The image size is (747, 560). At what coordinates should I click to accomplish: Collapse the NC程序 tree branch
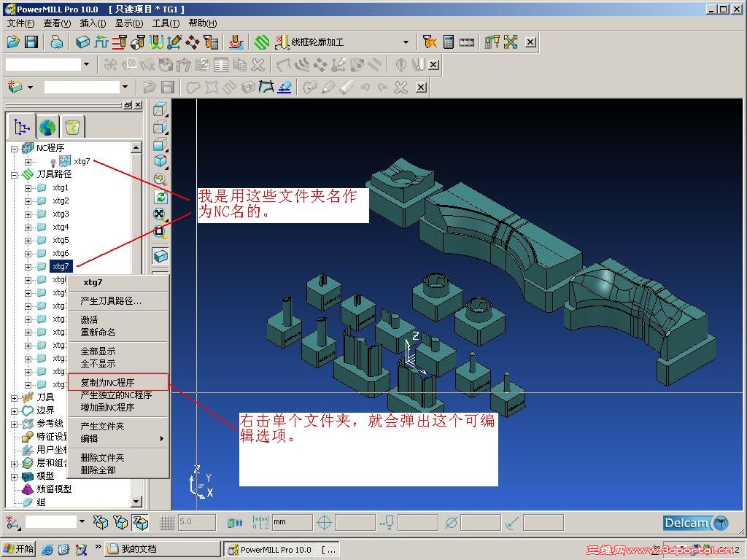click(x=15, y=149)
